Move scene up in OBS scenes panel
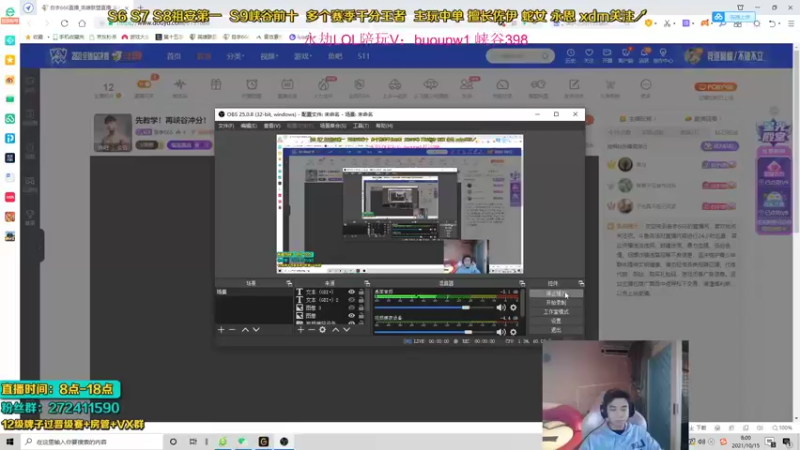 coord(245,330)
